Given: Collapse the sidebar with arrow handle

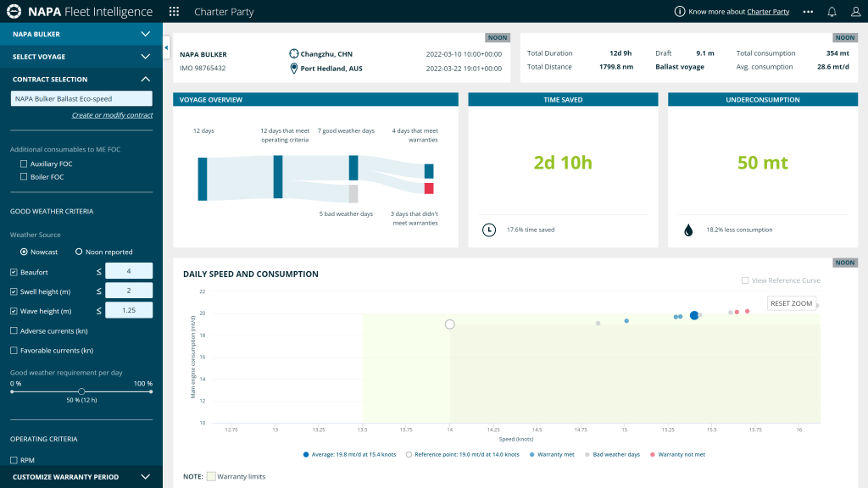Looking at the screenshot, I should tap(166, 48).
